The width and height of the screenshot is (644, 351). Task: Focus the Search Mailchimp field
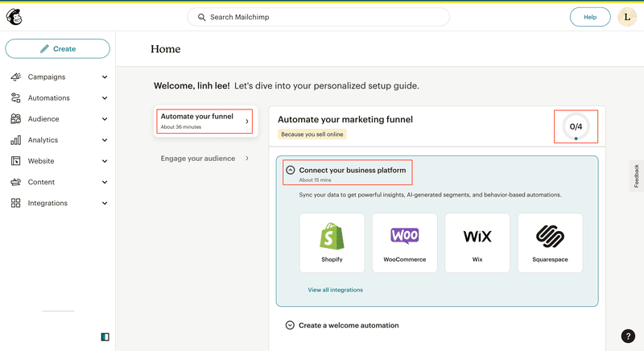point(319,17)
